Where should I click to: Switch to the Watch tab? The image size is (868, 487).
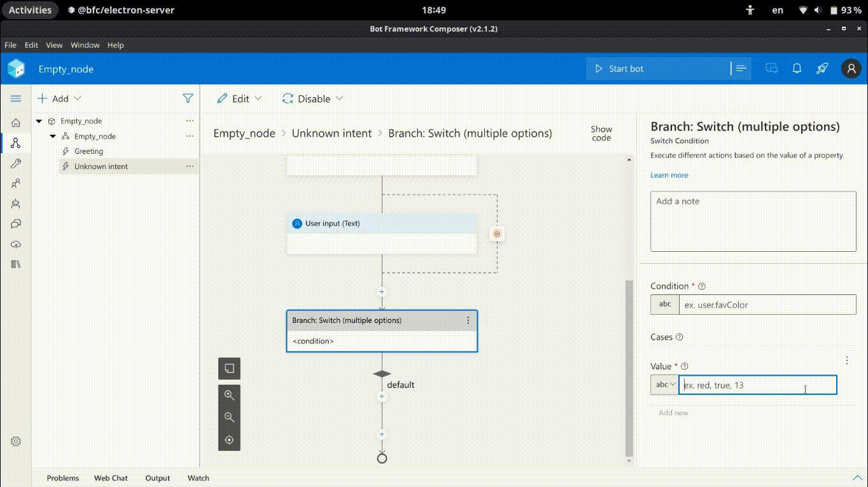pyautogui.click(x=198, y=478)
